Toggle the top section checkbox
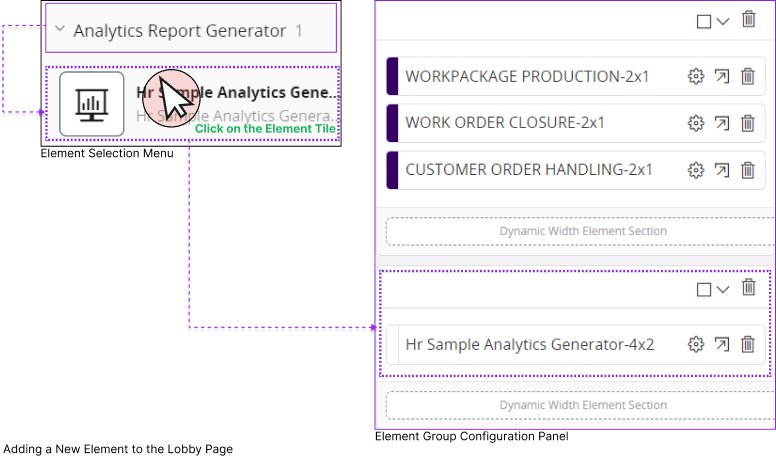Image resolution: width=776 pixels, height=456 pixels. pos(703,21)
